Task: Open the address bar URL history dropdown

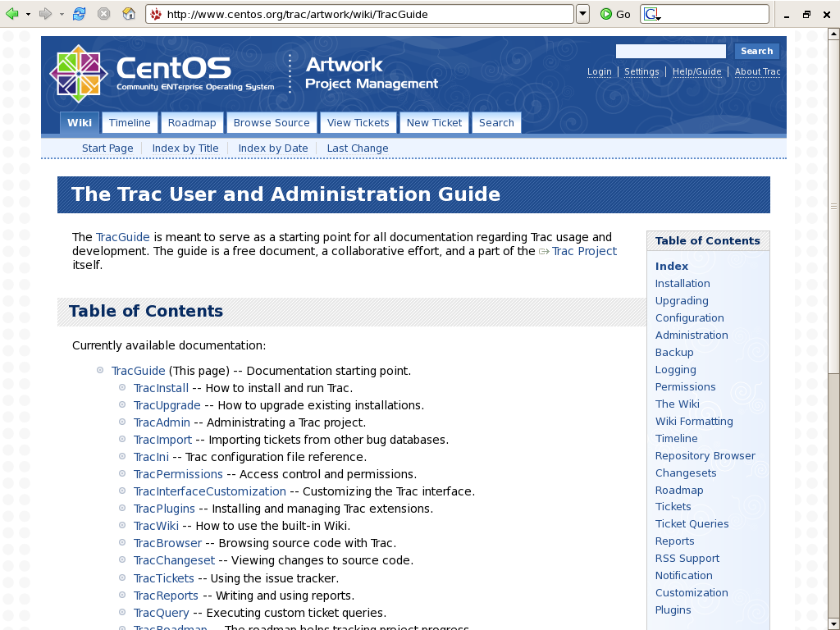Action: pyautogui.click(x=582, y=14)
